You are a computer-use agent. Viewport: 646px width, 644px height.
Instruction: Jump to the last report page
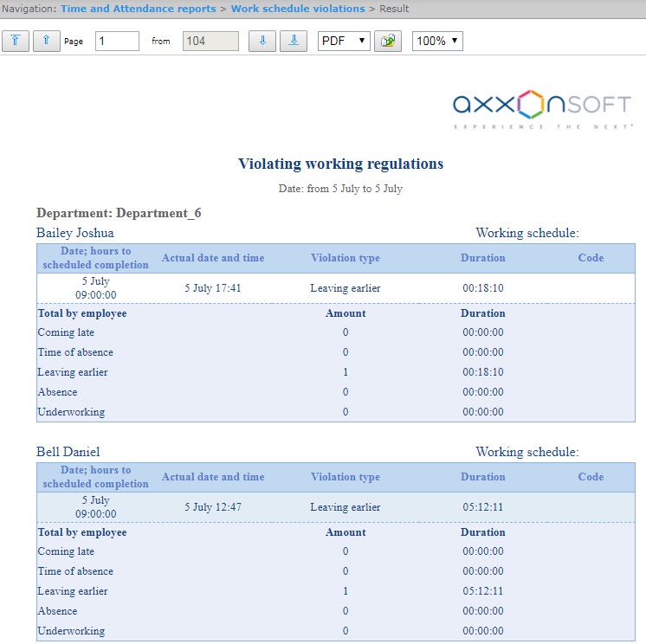pyautogui.click(x=294, y=41)
